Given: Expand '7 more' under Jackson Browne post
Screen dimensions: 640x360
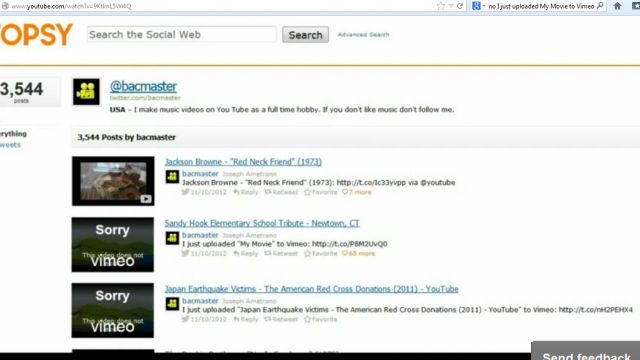Looking at the screenshot, I should pos(357,192).
